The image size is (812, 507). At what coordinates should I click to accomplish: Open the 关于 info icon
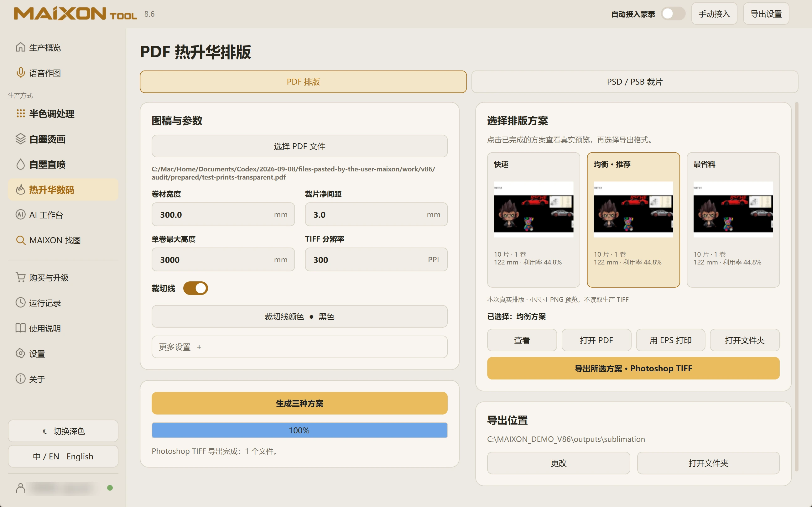(x=20, y=379)
